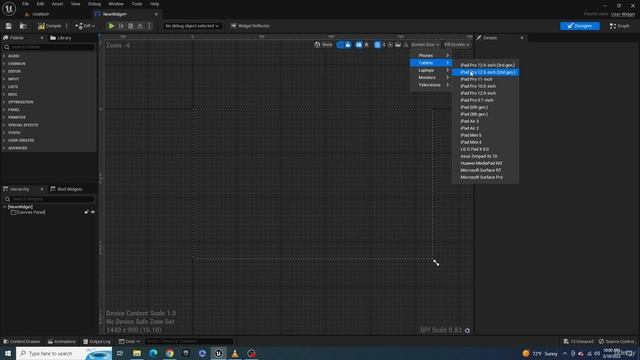The width and height of the screenshot is (640, 360).
Task: Switch to Designer mode
Action: coord(580,26)
